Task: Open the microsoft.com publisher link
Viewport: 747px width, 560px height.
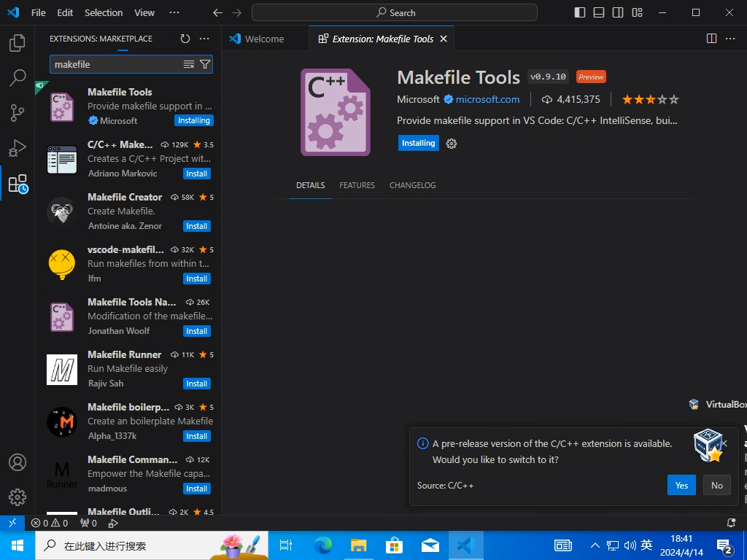Action: pyautogui.click(x=487, y=99)
